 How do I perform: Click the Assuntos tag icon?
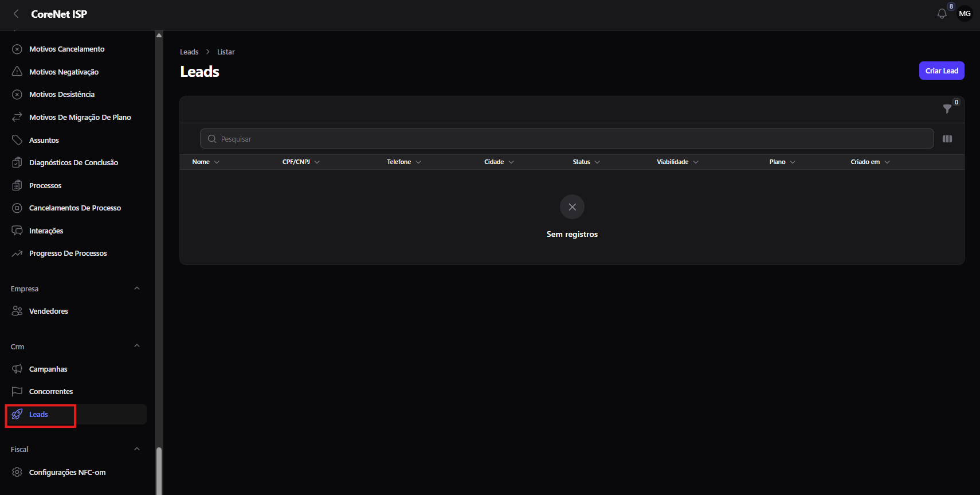(x=17, y=140)
